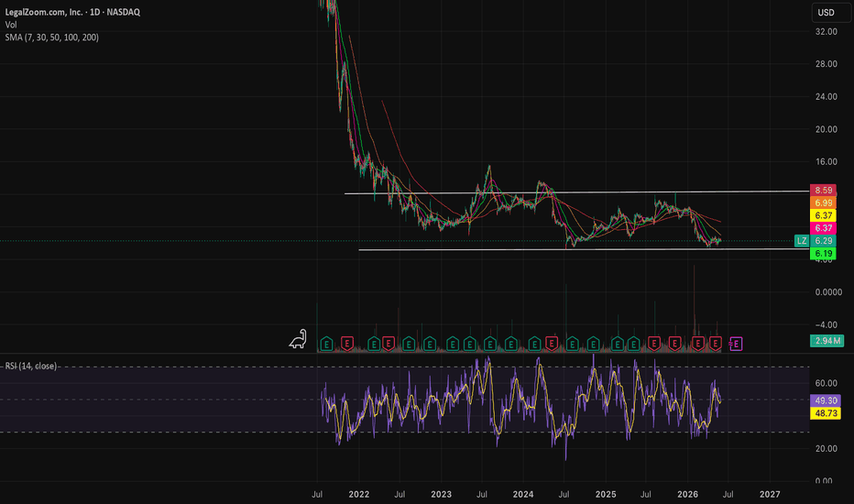The width and height of the screenshot is (854, 504).
Task: Click the 60.00 RSI axis label
Action: (x=826, y=383)
